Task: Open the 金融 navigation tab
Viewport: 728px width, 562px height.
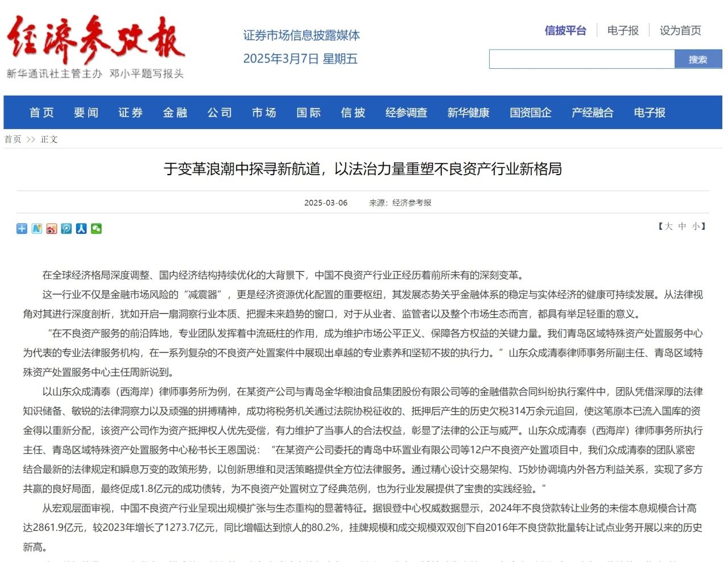Action: coord(175,113)
